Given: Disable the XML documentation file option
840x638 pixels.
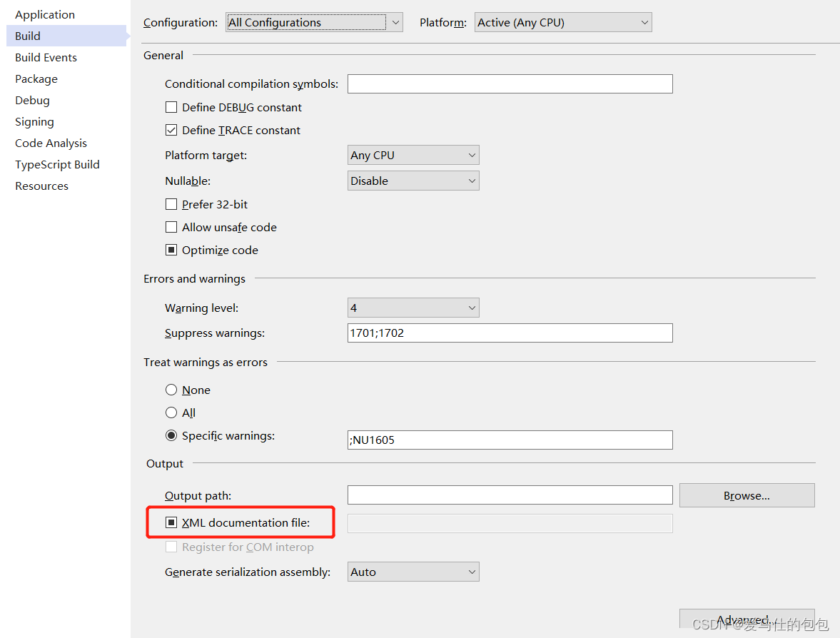Looking at the screenshot, I should pyautogui.click(x=171, y=522).
